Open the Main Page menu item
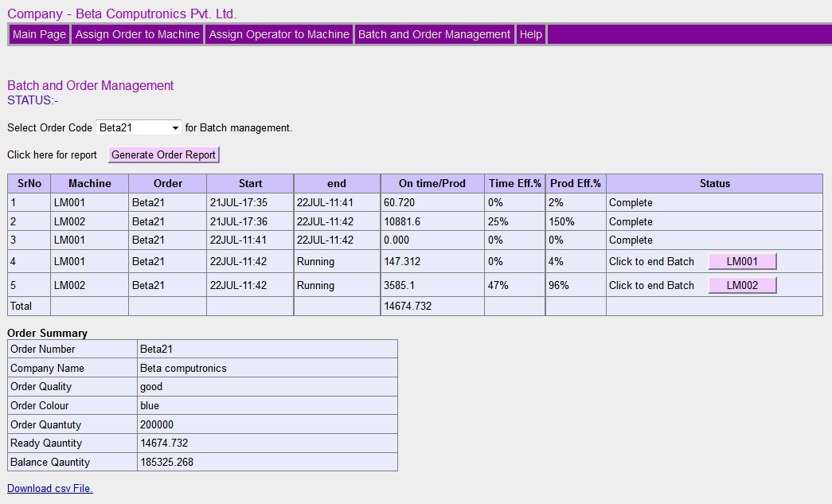832x504 pixels. [39, 34]
